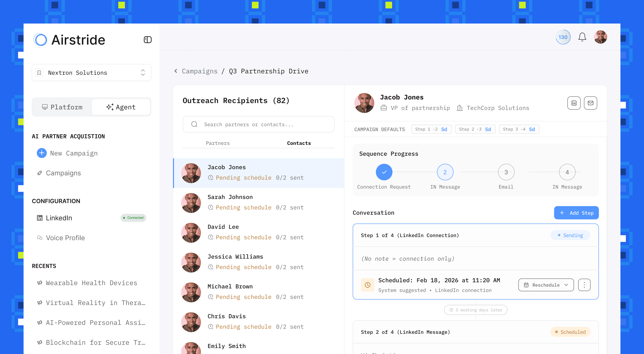This screenshot has height=354, width=644.
Task: Click the 130 credits badge
Action: point(563,37)
